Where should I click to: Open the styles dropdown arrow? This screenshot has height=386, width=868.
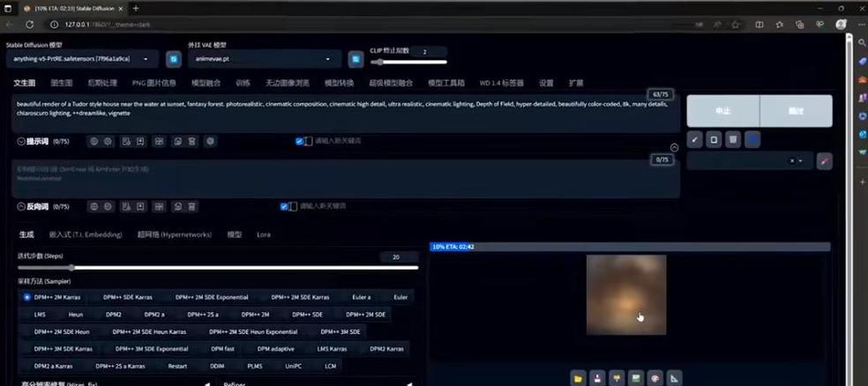pyautogui.click(x=800, y=161)
